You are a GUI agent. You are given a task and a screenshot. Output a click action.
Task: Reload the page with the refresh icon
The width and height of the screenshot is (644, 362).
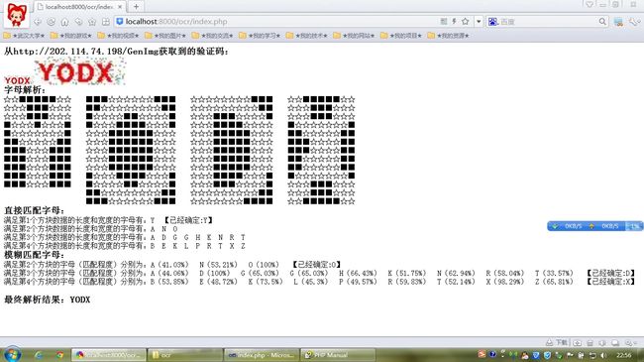52,22
